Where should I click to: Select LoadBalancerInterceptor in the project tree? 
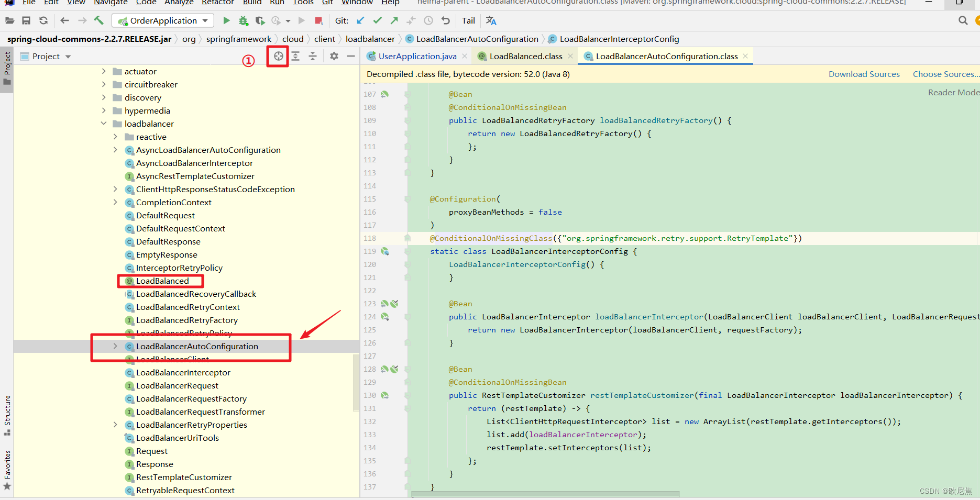[x=183, y=372]
